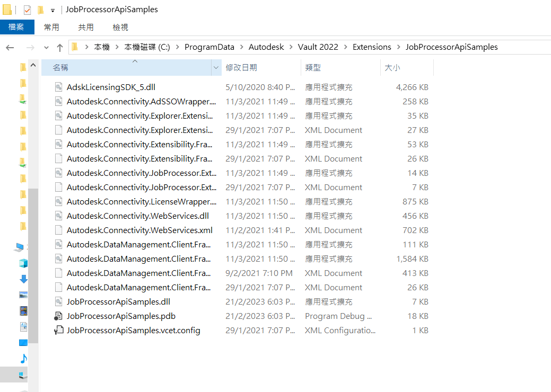551x392 pixels.
Task: Open the 檔案 menu
Action: click(18, 27)
